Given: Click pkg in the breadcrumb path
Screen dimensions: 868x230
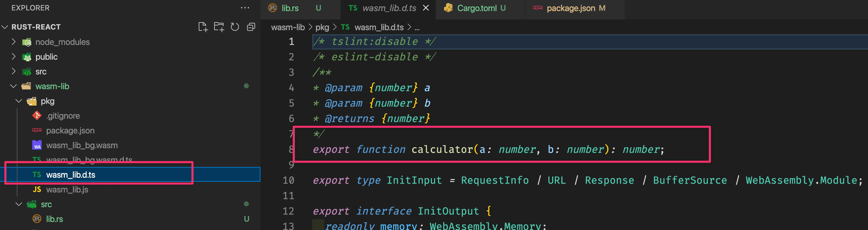Looking at the screenshot, I should coord(322,27).
